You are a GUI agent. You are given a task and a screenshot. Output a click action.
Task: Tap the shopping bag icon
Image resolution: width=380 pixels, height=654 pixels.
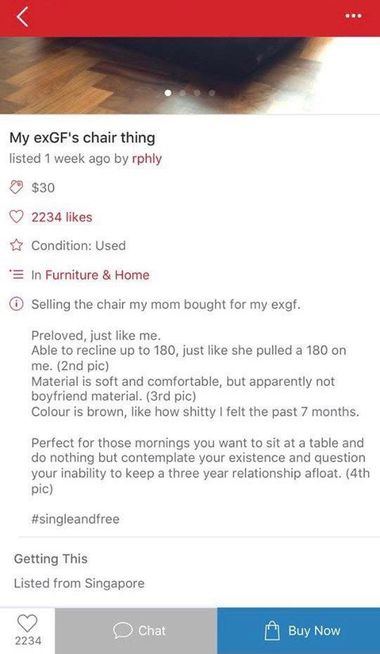pyautogui.click(x=272, y=631)
